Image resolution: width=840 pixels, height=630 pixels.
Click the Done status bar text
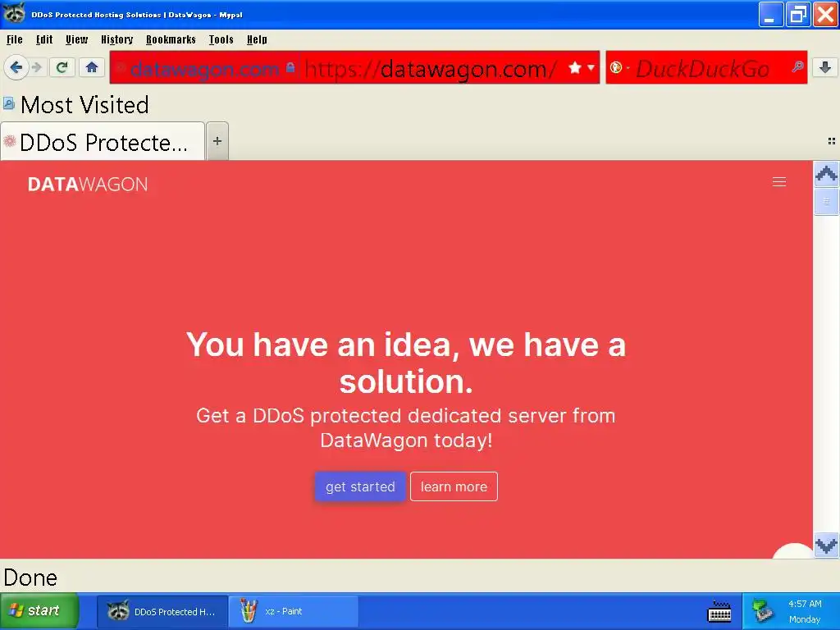click(30, 577)
